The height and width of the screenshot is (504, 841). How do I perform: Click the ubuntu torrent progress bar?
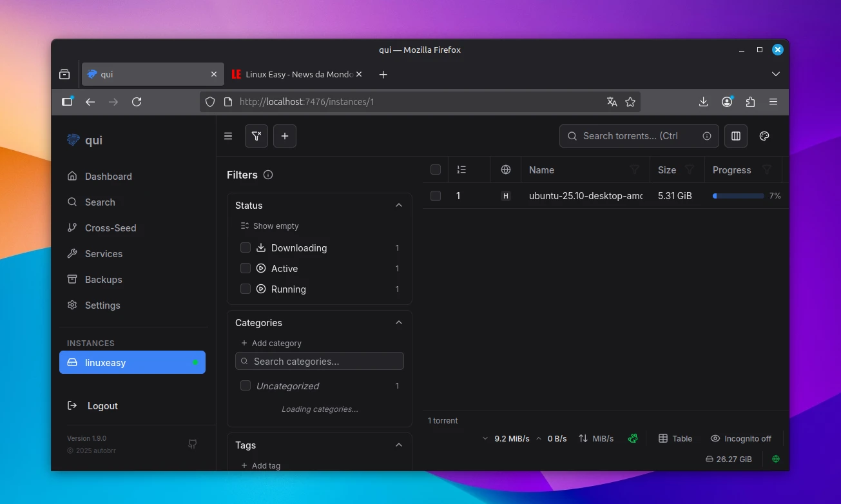pos(738,196)
